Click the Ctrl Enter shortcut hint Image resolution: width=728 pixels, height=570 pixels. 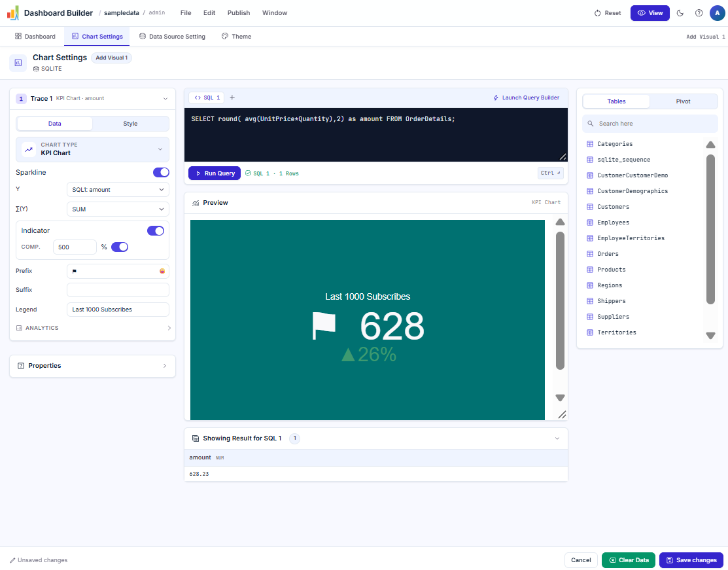(551, 173)
